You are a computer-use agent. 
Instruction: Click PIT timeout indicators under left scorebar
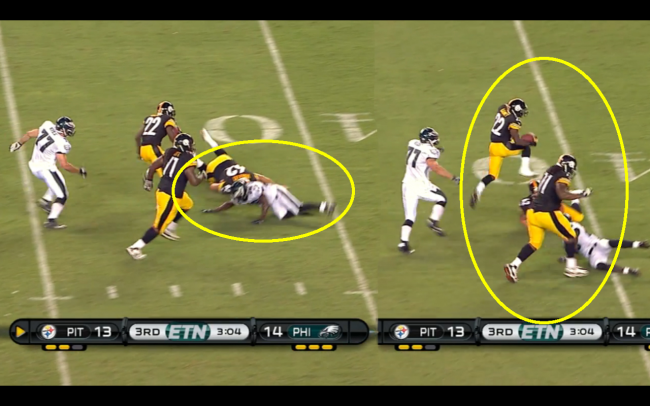[64, 347]
